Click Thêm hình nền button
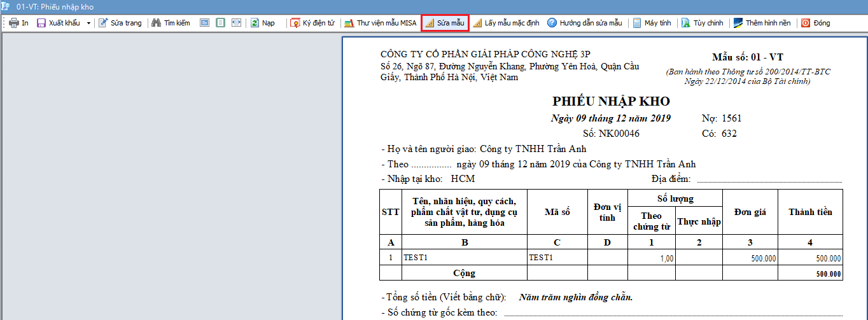The height and width of the screenshot is (320, 868). [762, 23]
